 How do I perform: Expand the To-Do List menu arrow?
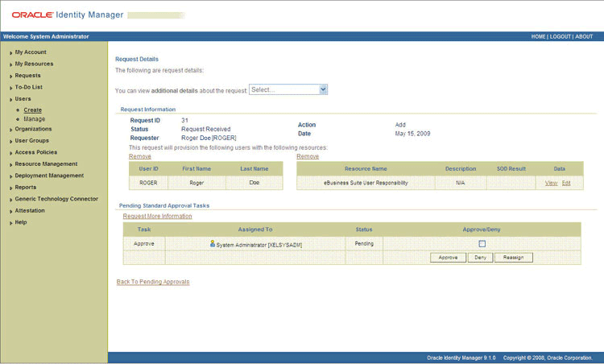(10, 88)
